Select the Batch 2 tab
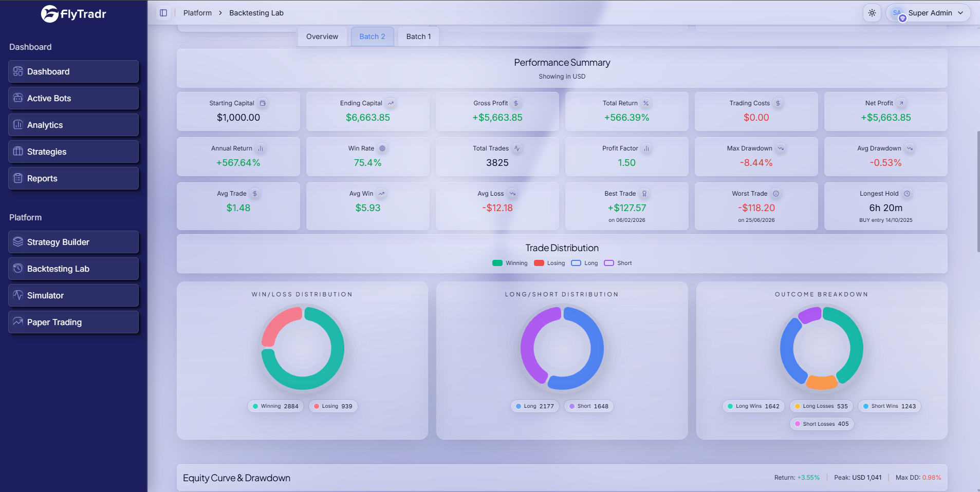 coord(372,36)
